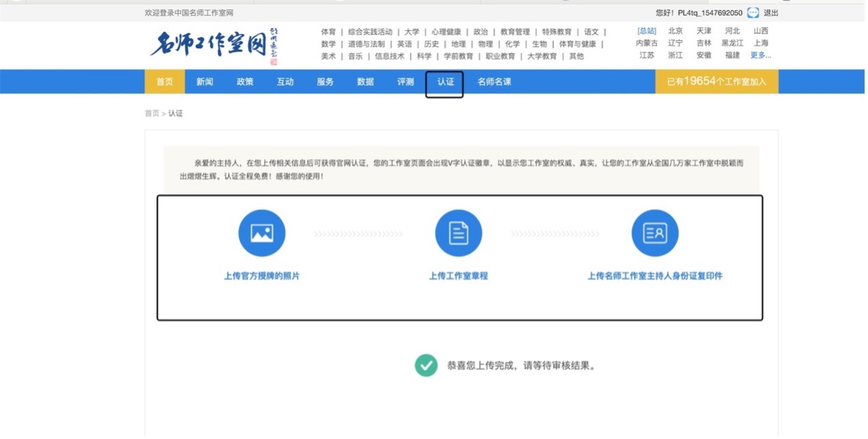Choose the 天津 regional site

[704, 31]
